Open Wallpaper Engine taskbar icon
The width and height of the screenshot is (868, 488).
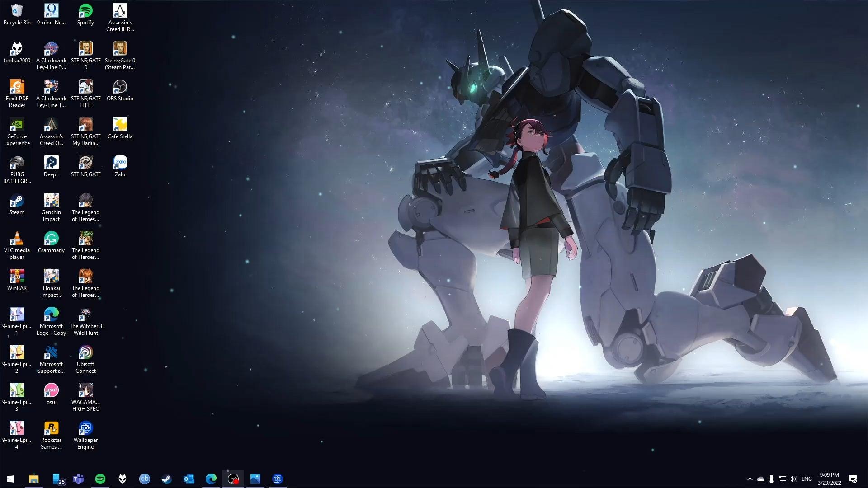[x=278, y=479]
